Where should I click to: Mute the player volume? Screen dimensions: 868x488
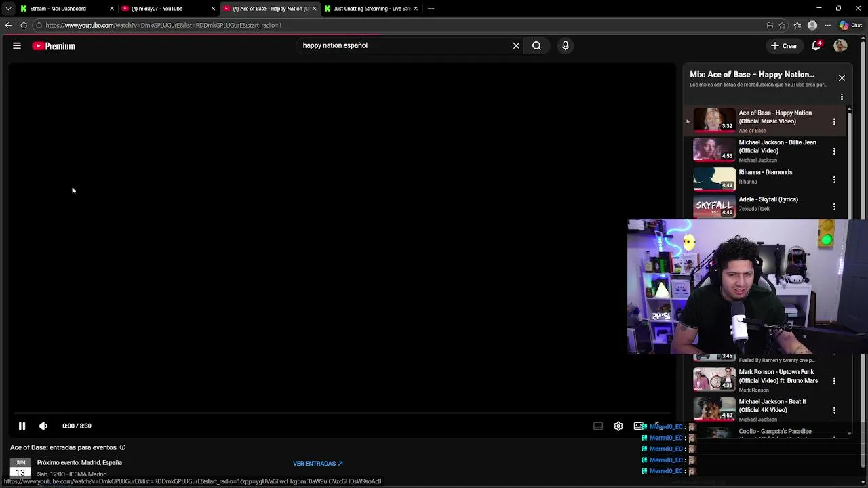(x=43, y=426)
